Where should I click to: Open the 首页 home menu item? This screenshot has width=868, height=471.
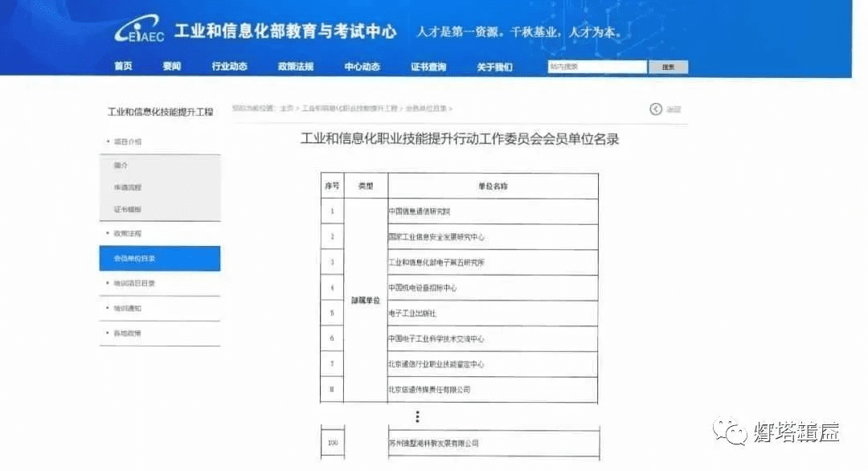(123, 67)
